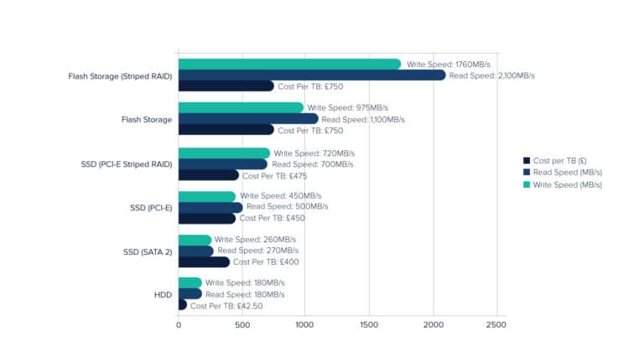Click the HDD axis label
Screen dimensions: 644x362
[x=163, y=295]
